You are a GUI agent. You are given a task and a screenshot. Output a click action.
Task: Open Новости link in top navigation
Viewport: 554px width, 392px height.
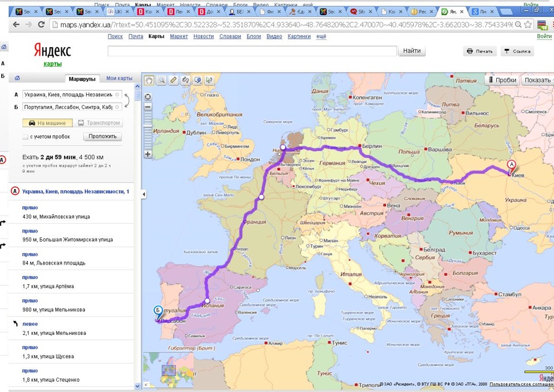click(204, 36)
